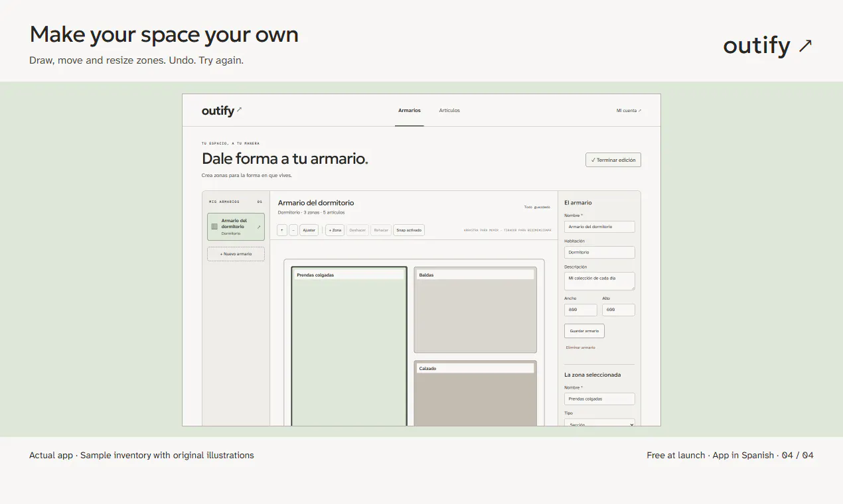Click the Ajustar button
The width and height of the screenshot is (843, 504).
pyautogui.click(x=309, y=230)
